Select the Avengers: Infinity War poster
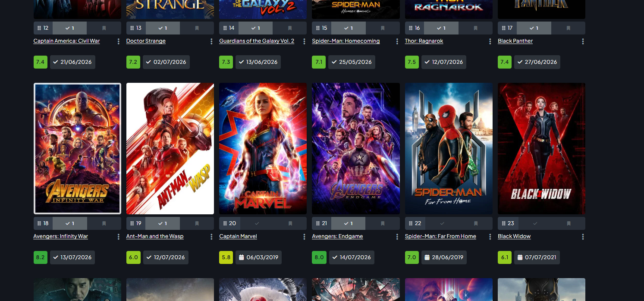The height and width of the screenshot is (301, 644). (x=77, y=148)
